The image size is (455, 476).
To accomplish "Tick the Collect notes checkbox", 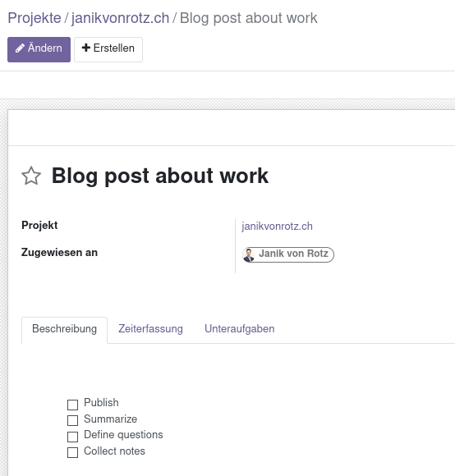I will pos(72,453).
